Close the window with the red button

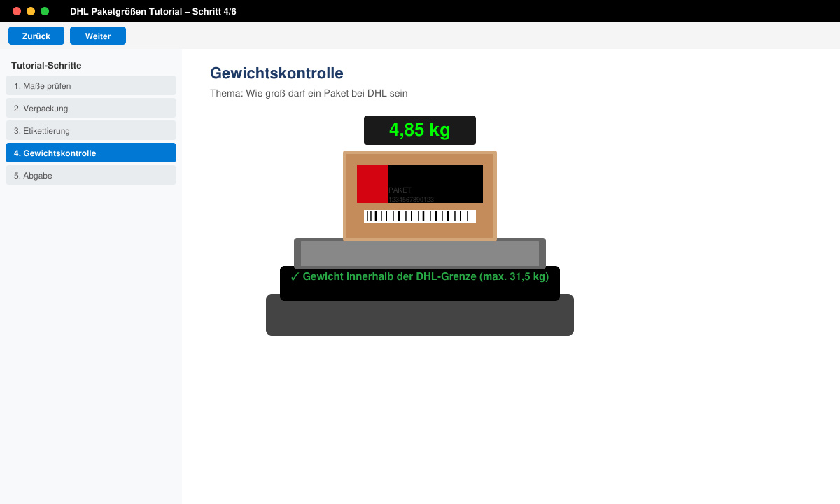coord(17,11)
